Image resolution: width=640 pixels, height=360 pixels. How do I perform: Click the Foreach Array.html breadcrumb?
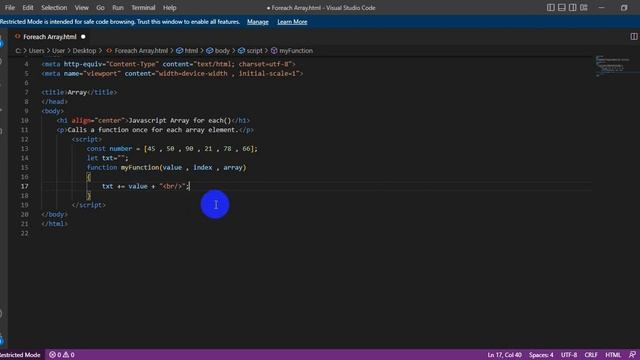pos(137,51)
